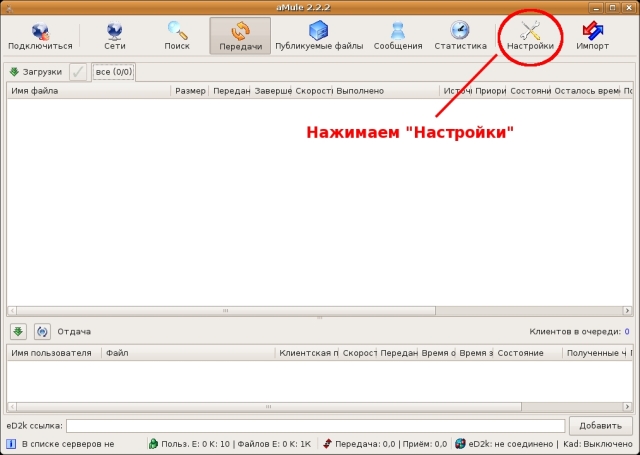Open the Сети networks view
Viewport: 640px width, 455px height.
[115, 35]
